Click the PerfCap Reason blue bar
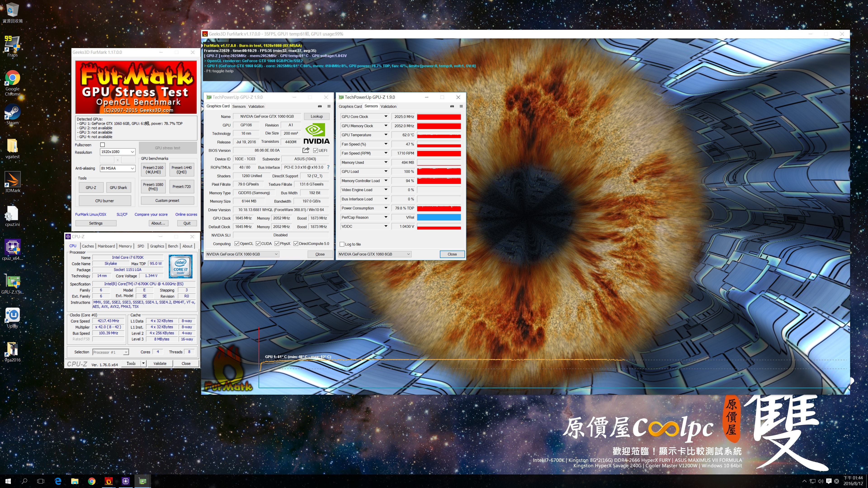The image size is (868, 488). coord(439,217)
